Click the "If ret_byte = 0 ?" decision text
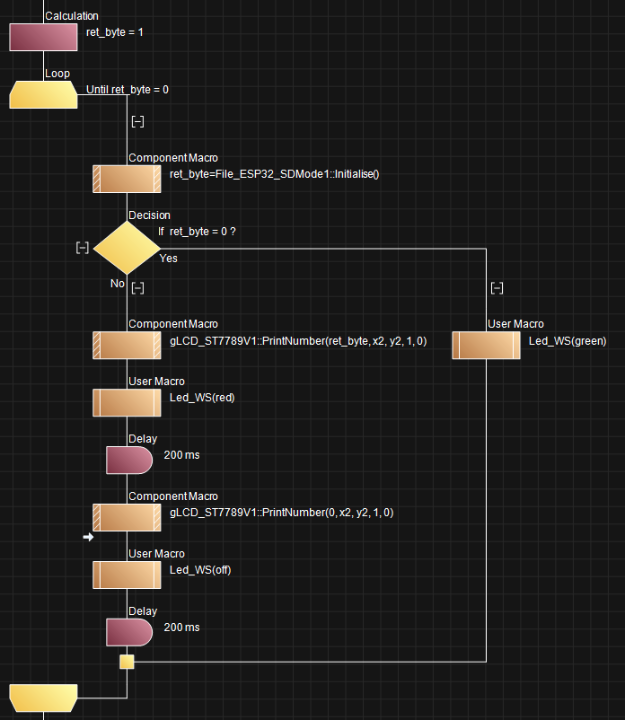 coord(197,231)
